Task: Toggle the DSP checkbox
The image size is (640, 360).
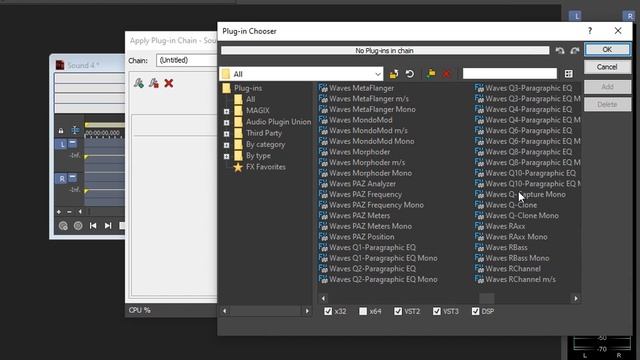Action: [x=476, y=311]
